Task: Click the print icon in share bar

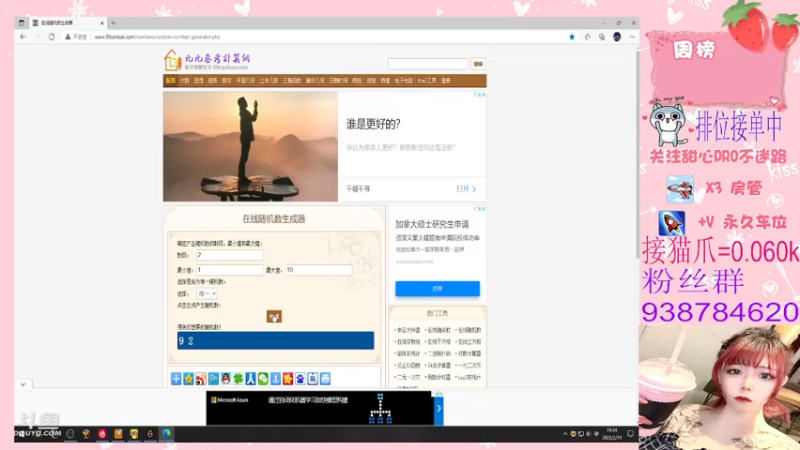Action: (325, 378)
